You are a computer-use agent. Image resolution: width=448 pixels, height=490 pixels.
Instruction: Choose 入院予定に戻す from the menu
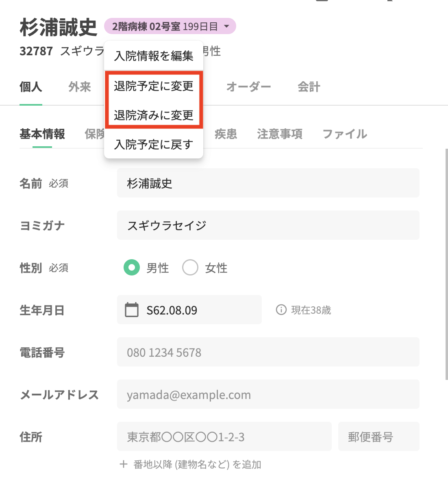[154, 144]
